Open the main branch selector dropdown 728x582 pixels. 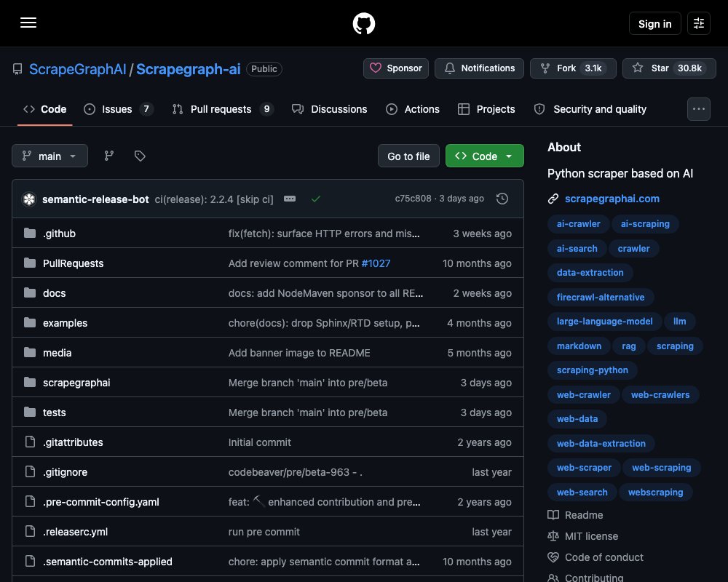(50, 156)
